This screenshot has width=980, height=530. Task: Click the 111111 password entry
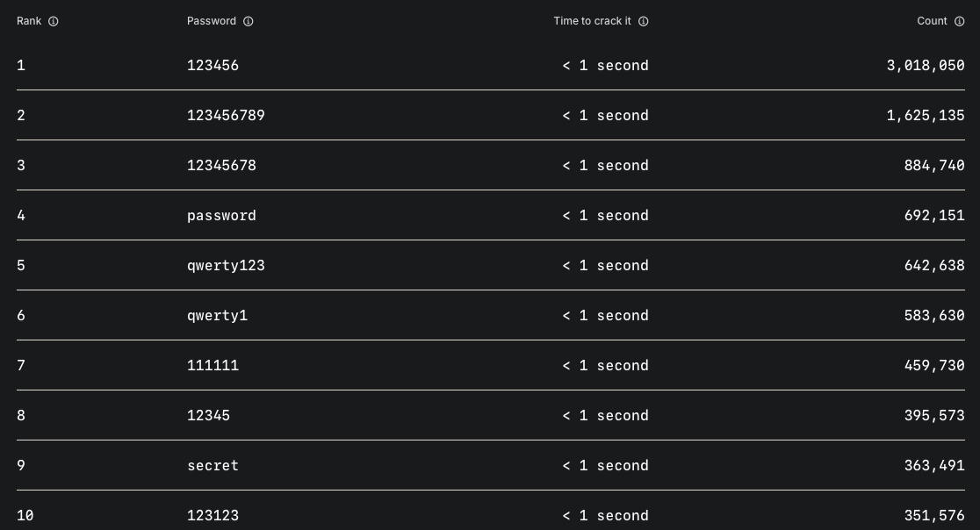pyautogui.click(x=213, y=365)
